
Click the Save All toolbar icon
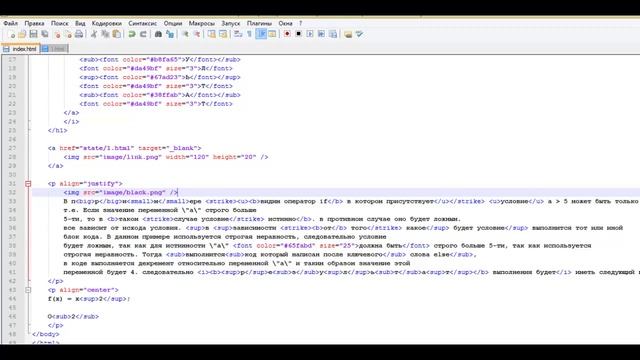[45, 34]
